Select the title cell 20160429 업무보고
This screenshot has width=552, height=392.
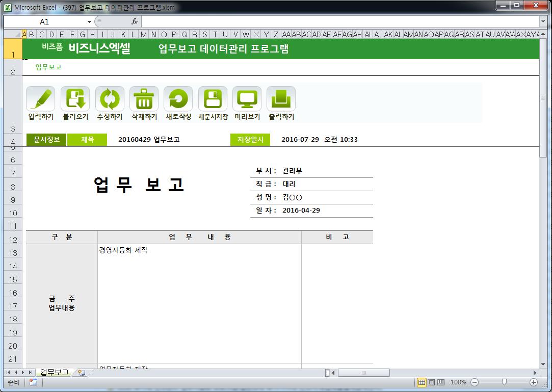[149, 140]
